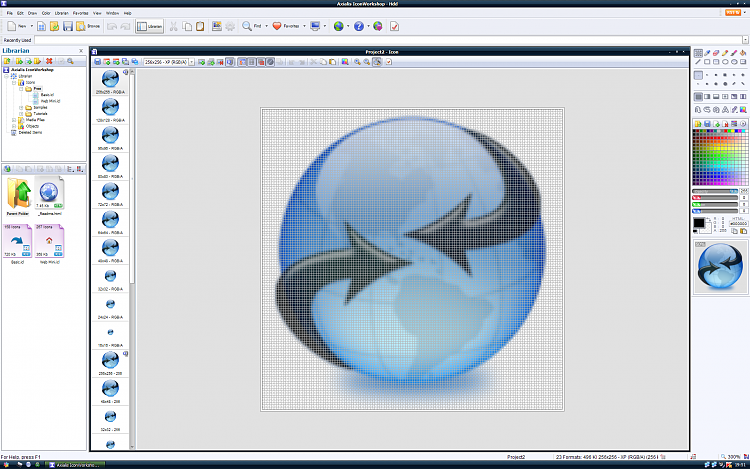Click the Browse button with magnifier folder
750x469 pixels.
pyautogui.click(x=88, y=26)
